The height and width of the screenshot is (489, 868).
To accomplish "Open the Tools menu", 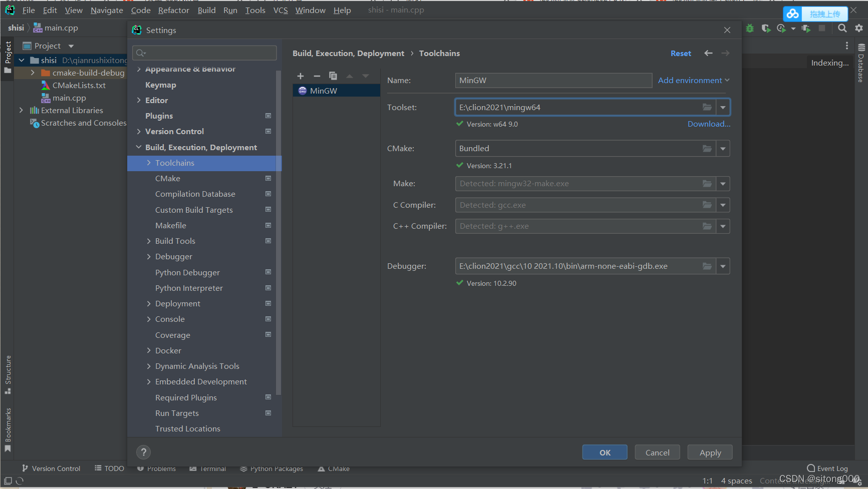I will pyautogui.click(x=255, y=10).
